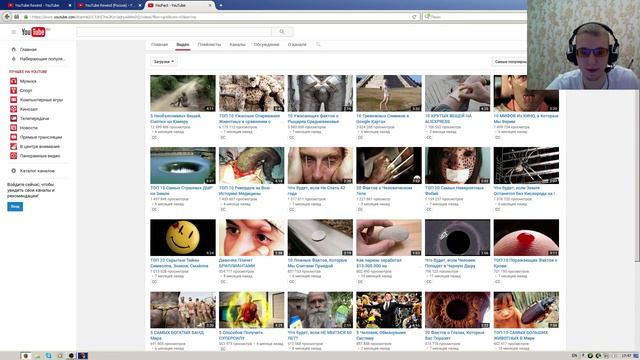Open the bearded old man thumbnail
Image resolution: width=640 pixels, height=360 pixels.
tap(320, 310)
